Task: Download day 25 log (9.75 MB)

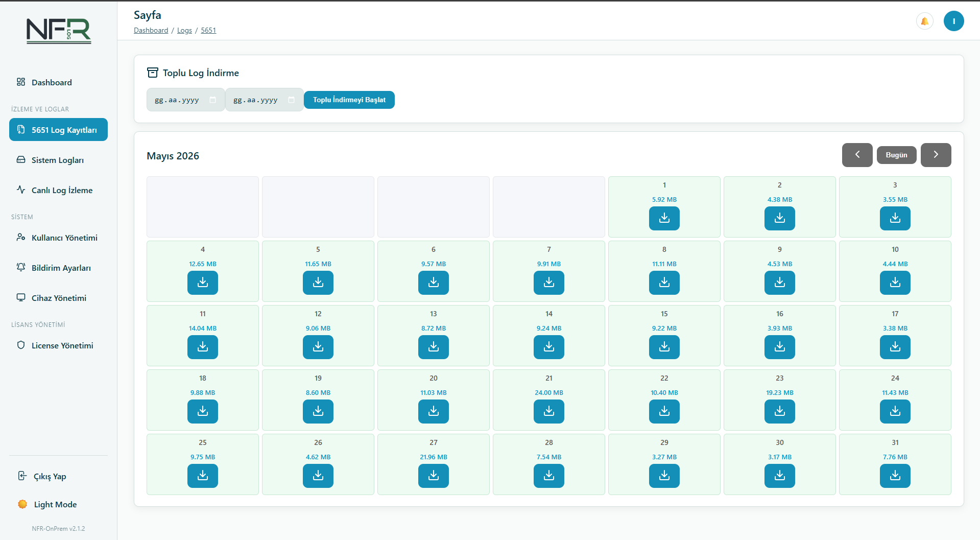Action: pos(203,476)
